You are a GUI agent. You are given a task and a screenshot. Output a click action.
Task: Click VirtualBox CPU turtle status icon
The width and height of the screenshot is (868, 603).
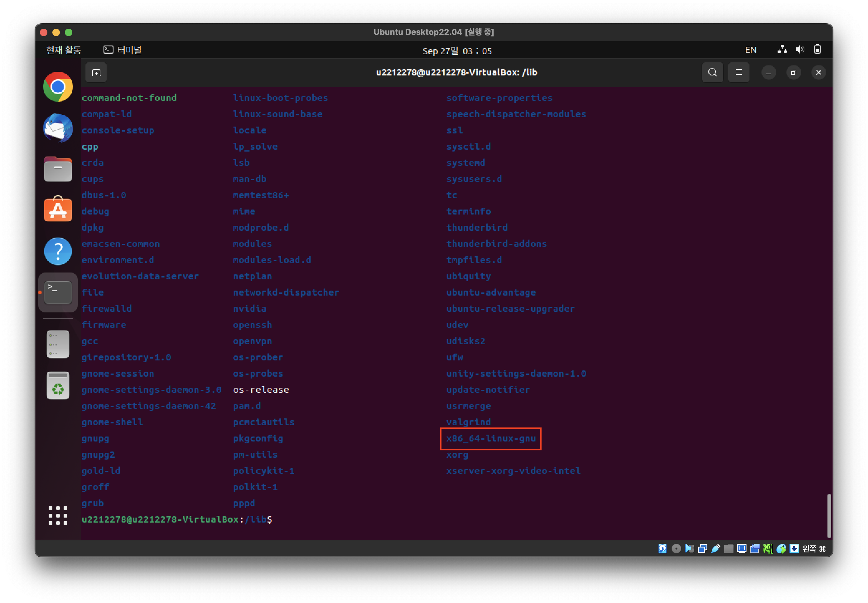pos(768,549)
